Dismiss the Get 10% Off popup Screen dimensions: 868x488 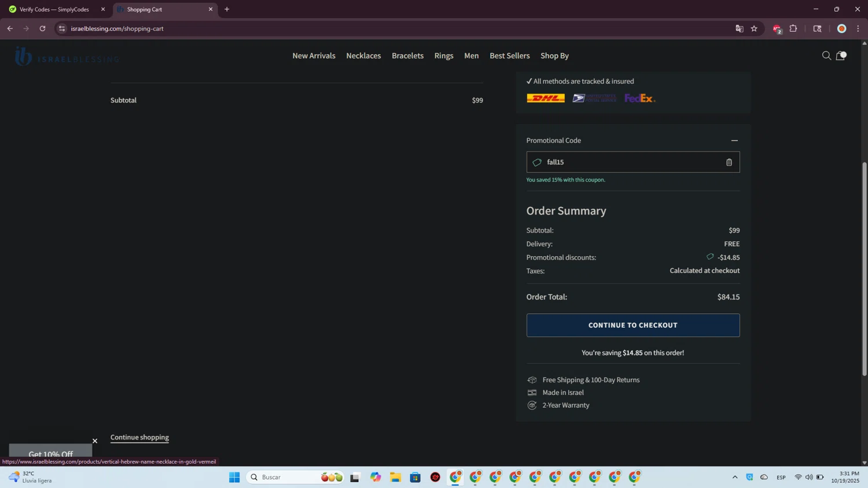[95, 441]
